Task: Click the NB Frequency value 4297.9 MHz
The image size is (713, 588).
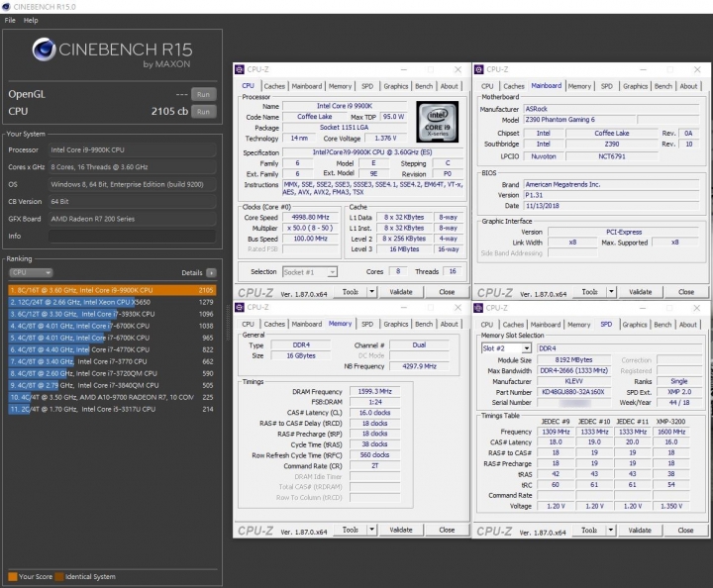Action: (419, 366)
